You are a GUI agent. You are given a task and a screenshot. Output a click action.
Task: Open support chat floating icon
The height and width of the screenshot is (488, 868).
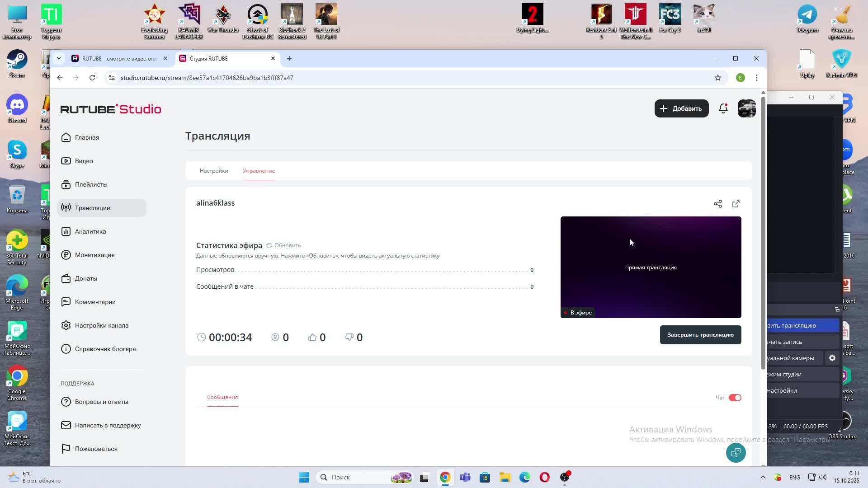736,452
